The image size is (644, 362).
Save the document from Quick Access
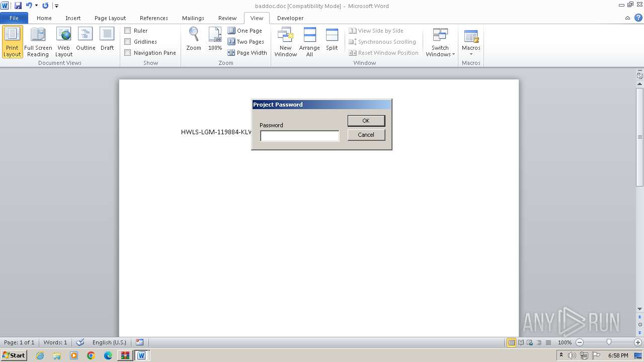tap(18, 6)
